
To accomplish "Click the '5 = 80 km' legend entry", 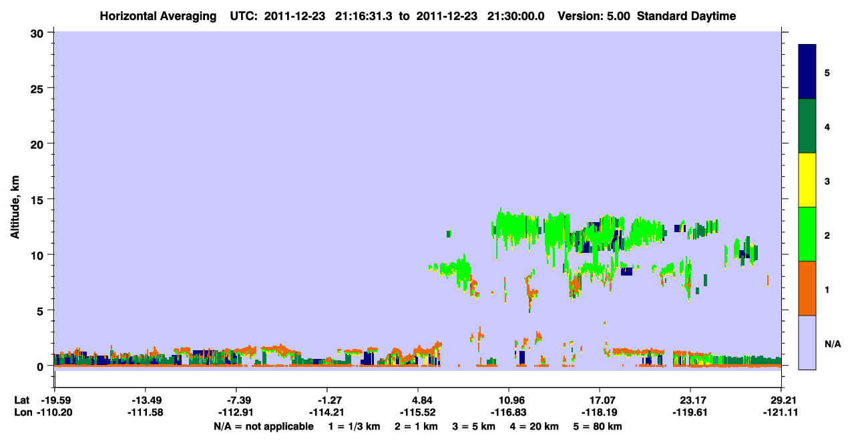I will 598,426.
